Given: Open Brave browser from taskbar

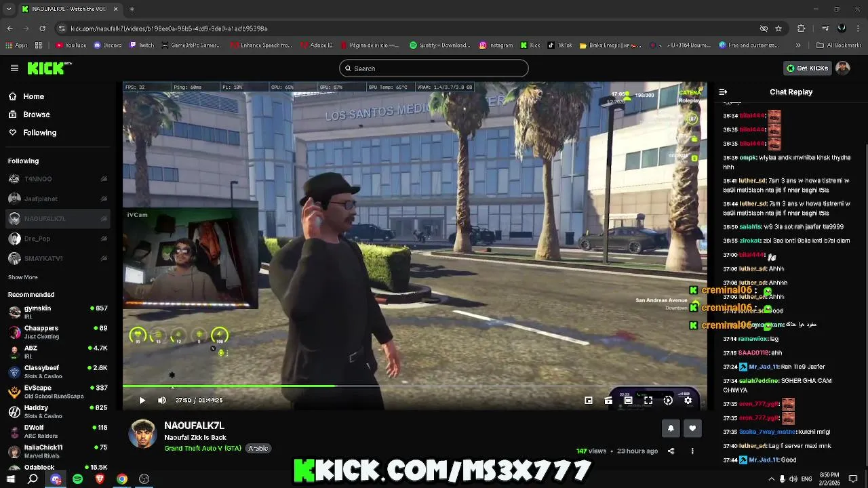Looking at the screenshot, I should [100, 479].
